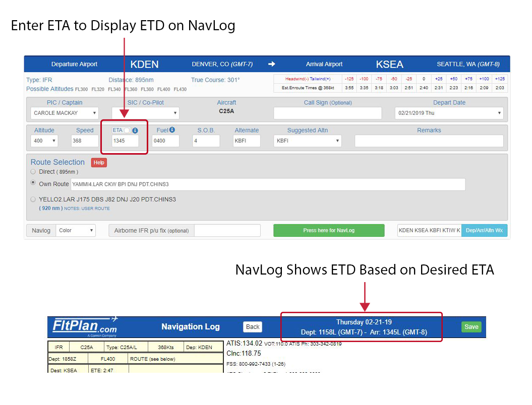
Task: Click the NOTES: USER ROUTE text
Action: pos(87,209)
